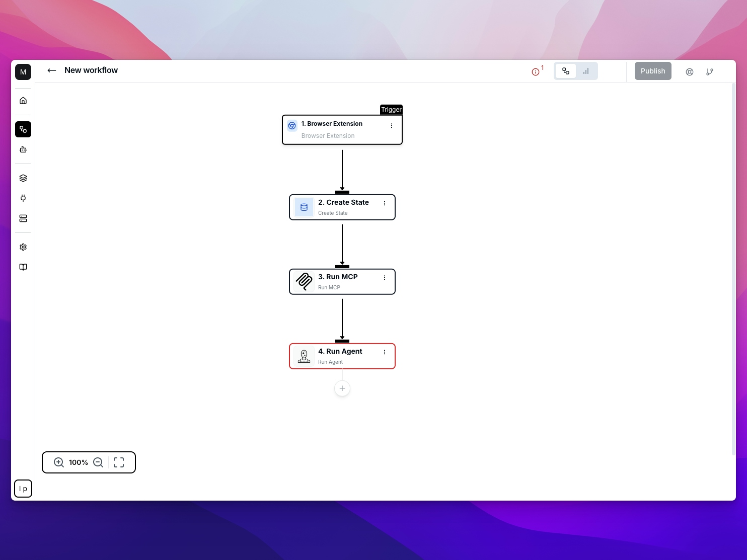The height and width of the screenshot is (560, 747).
Task: Open the database/servers section from the sidebar
Action: pos(23,218)
